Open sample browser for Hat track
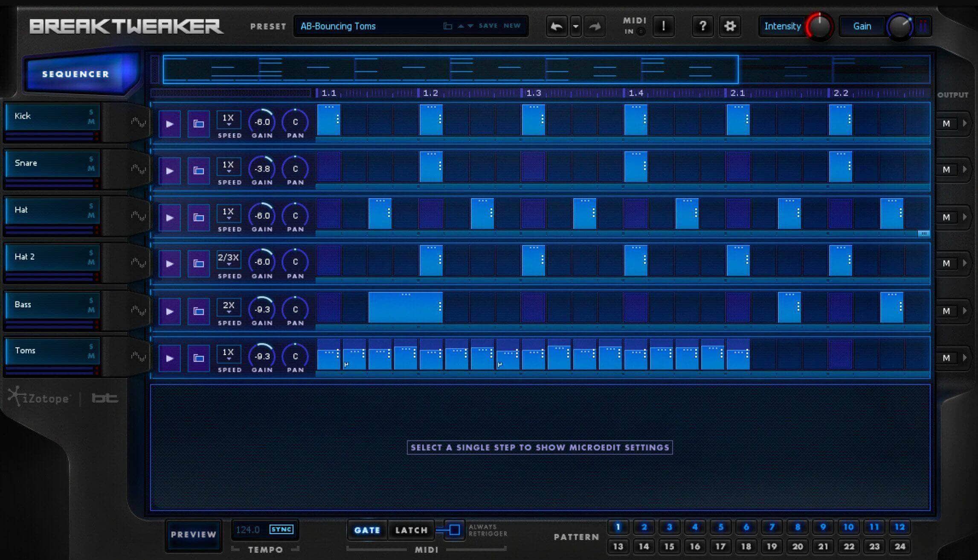Image resolution: width=978 pixels, height=560 pixels. 198,218
